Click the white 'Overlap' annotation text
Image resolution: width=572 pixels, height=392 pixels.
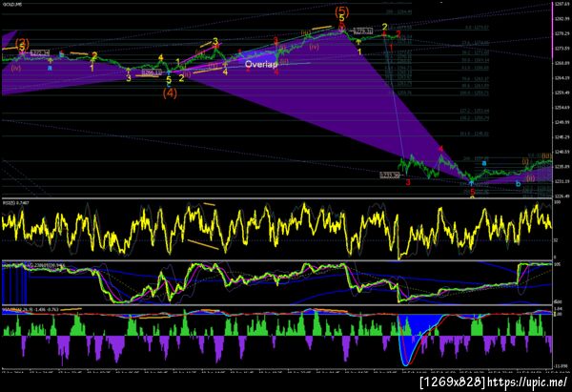(x=261, y=65)
